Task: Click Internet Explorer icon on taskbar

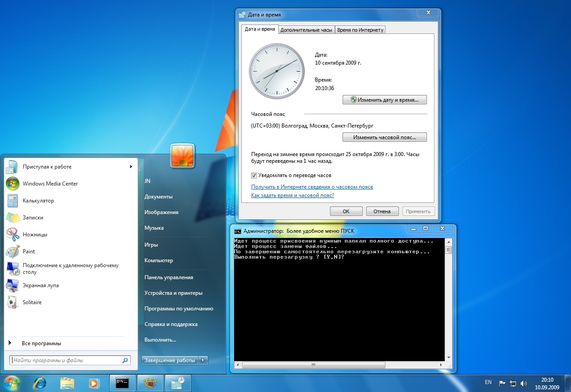Action: (40, 383)
